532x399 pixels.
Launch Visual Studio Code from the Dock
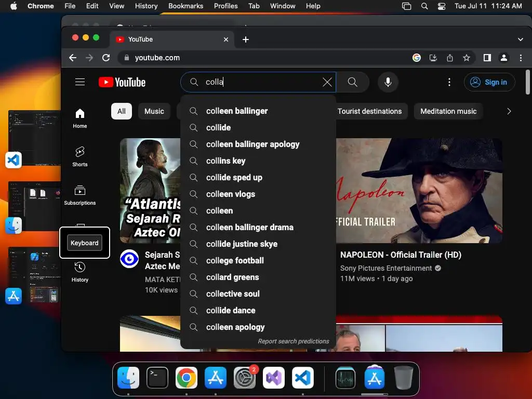coord(303,378)
